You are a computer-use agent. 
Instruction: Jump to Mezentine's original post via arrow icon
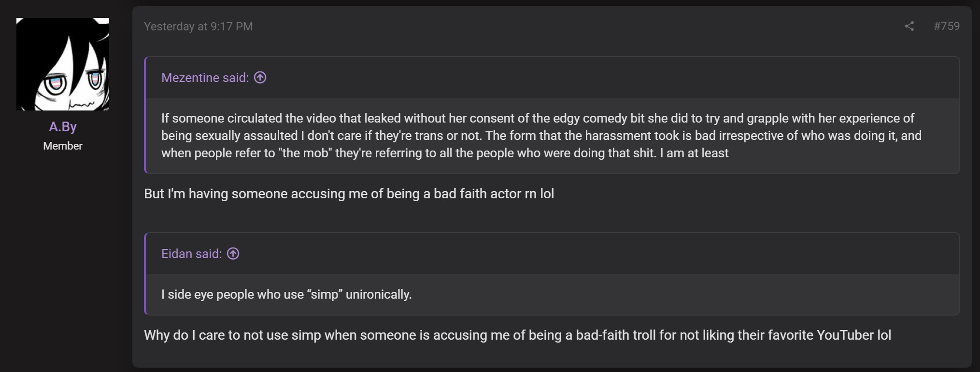(x=260, y=78)
